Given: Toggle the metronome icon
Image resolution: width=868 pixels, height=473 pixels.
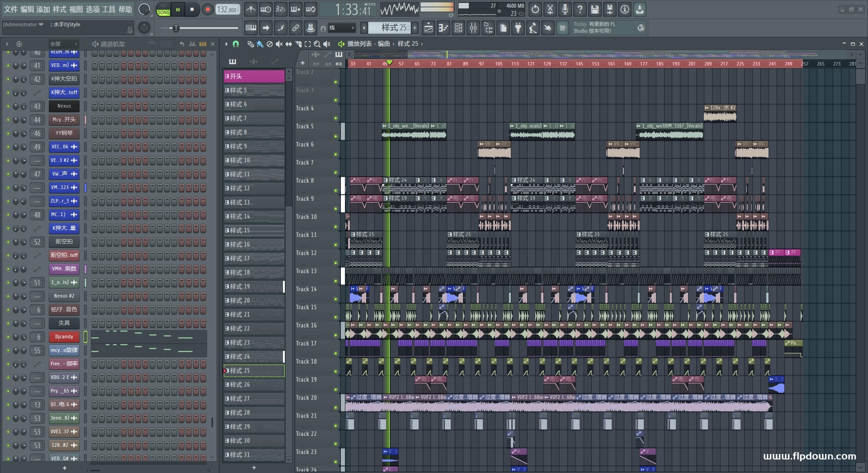Looking at the screenshot, I should (x=250, y=9).
